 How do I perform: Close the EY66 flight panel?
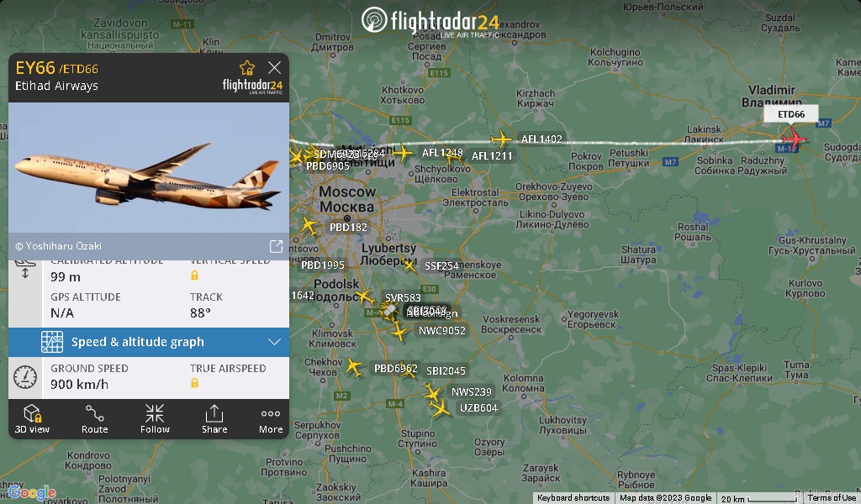(x=275, y=67)
